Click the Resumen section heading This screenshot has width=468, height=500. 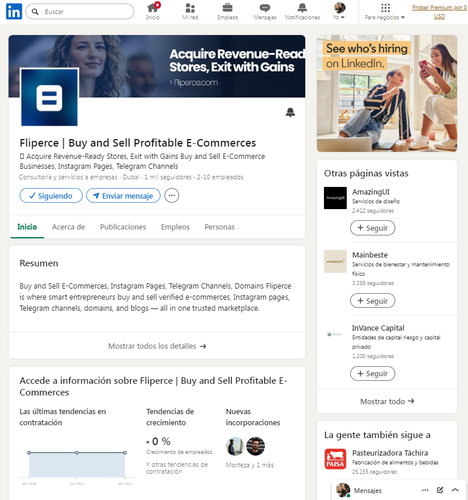click(x=39, y=263)
